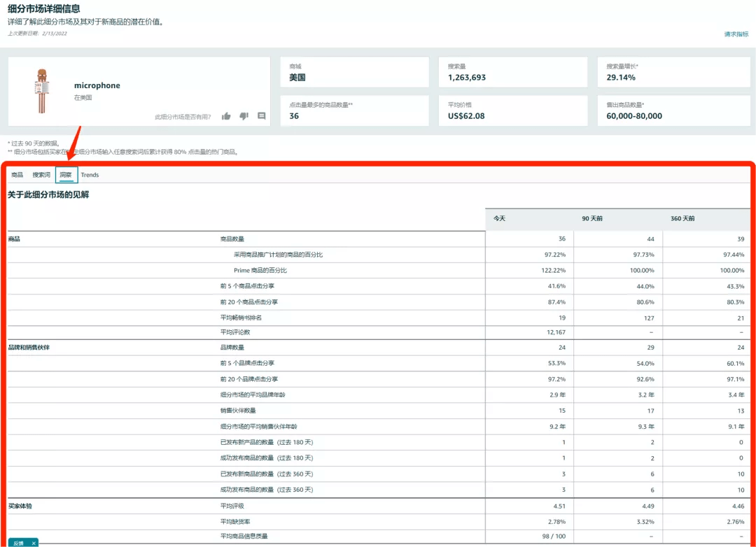Click the 搜索量增长 card showing 29.14%
756x547 pixels.
point(671,72)
